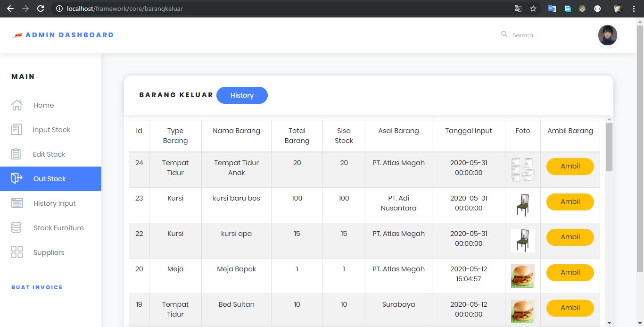
Task: Click Ambil for Tempat Tidur Anak
Action: click(570, 167)
